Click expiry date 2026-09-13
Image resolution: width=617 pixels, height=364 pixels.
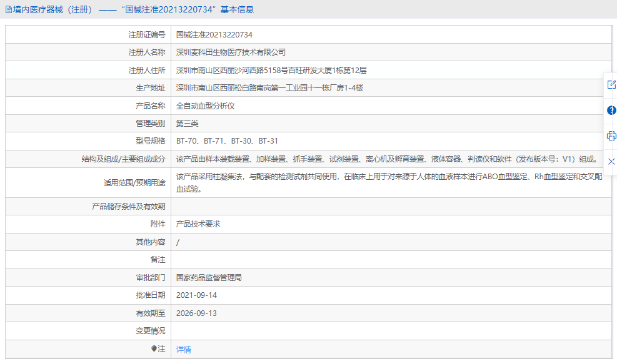coord(196,313)
